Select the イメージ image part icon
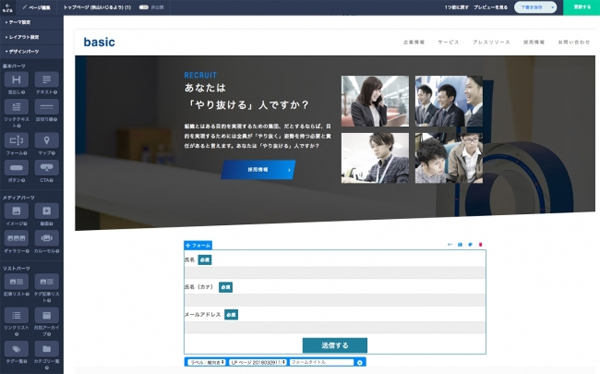The height and width of the screenshot is (374, 600). point(16,211)
